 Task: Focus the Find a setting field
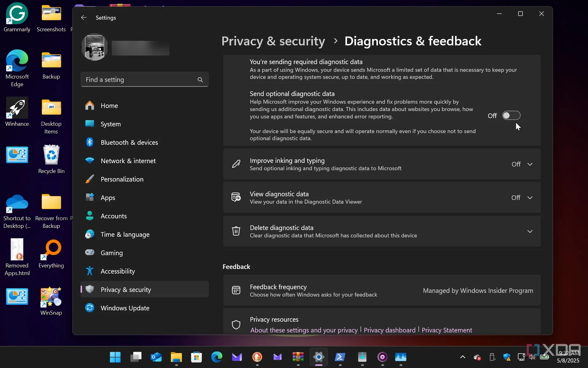click(x=145, y=80)
